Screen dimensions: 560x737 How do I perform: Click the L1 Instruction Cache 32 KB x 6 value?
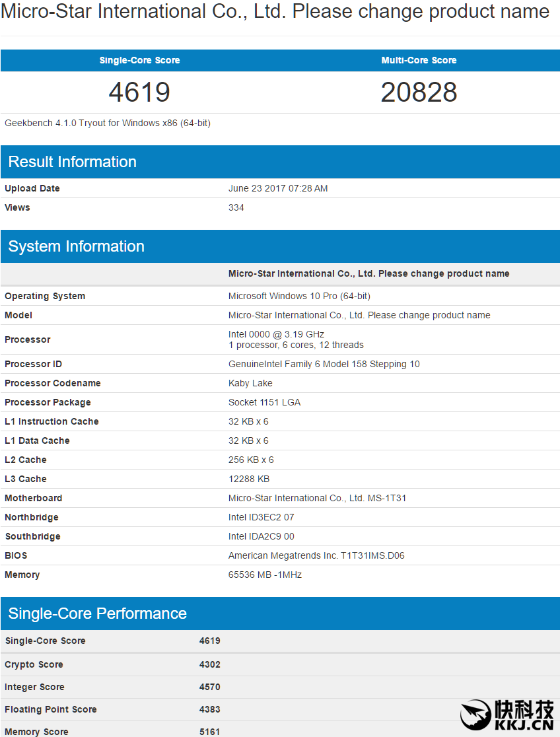point(248,421)
